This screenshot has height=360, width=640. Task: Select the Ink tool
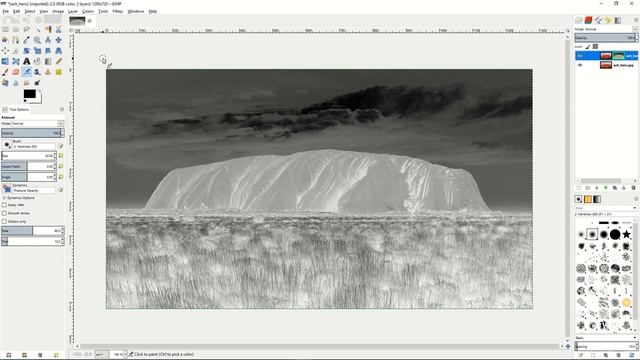coord(37,72)
